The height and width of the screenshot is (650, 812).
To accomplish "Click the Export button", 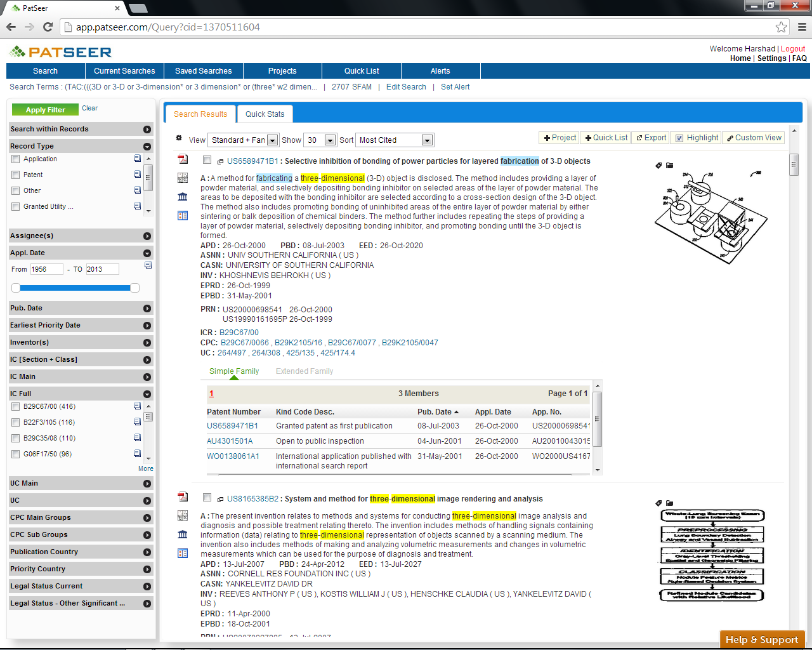I will click(x=652, y=138).
